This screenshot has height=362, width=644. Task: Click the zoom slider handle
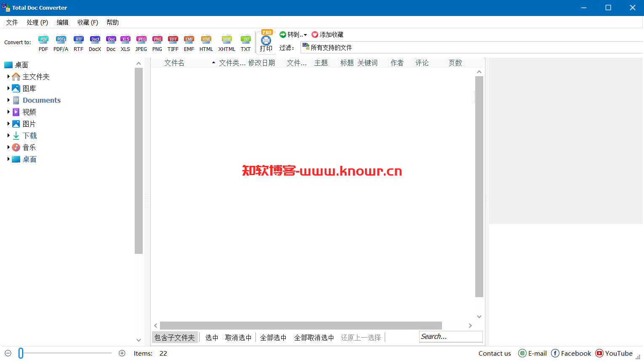tap(21, 353)
